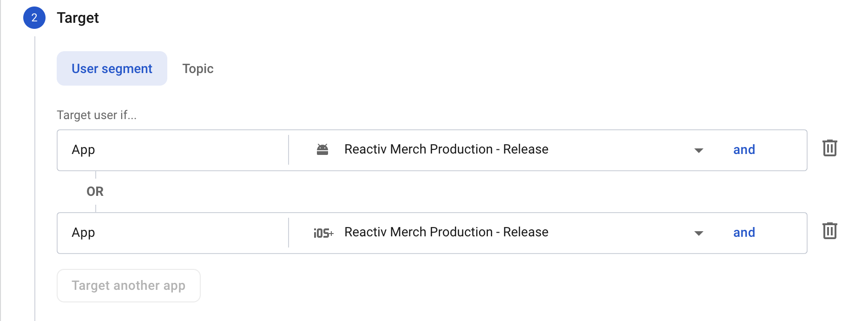Click the Target step heading
Screen dimensions: 868x321
pos(78,18)
